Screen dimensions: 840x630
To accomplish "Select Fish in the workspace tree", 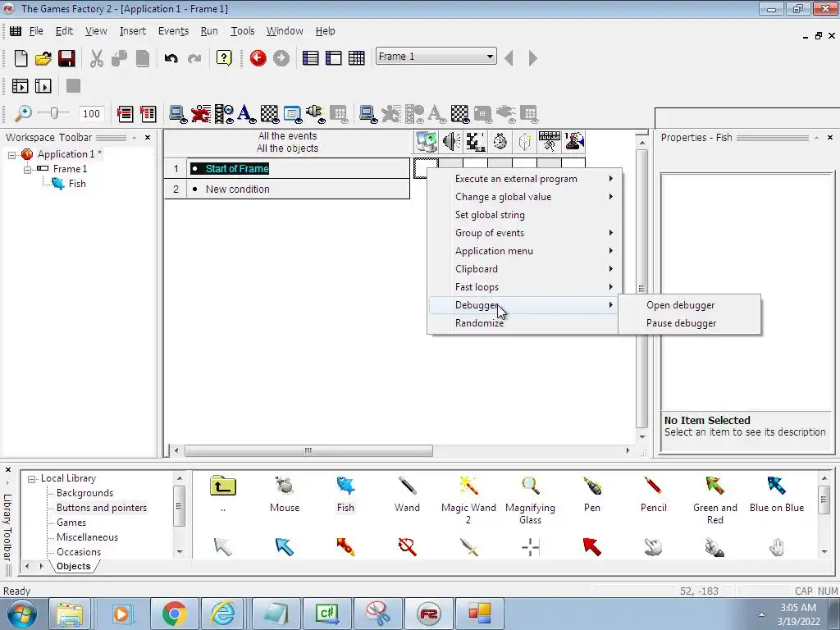I will pos(77,184).
